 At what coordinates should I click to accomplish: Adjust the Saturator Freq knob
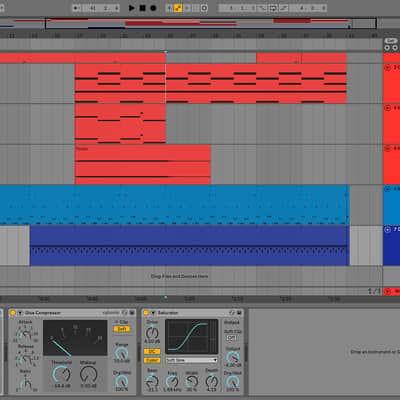tap(172, 381)
